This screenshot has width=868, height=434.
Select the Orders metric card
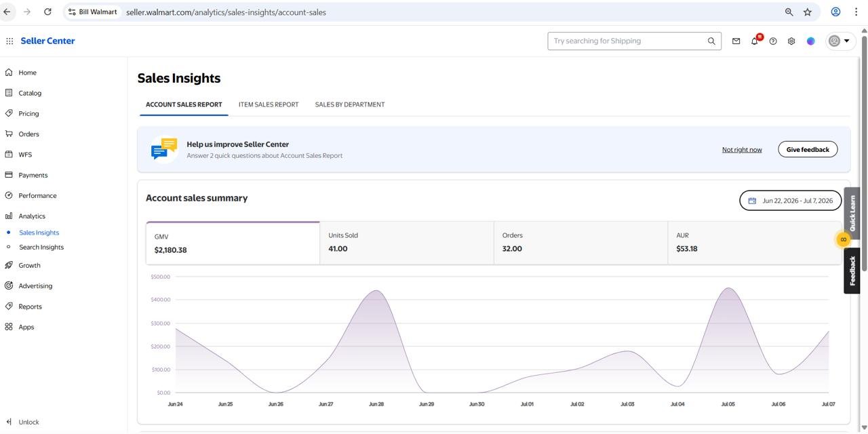coord(580,243)
